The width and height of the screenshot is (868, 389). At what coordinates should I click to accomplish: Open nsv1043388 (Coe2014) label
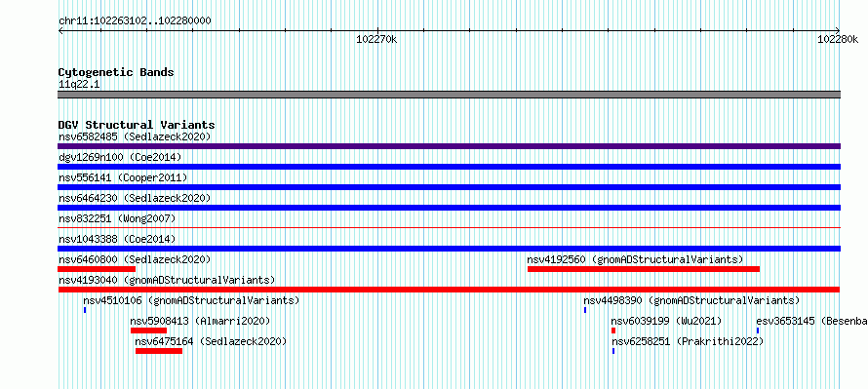(117, 239)
